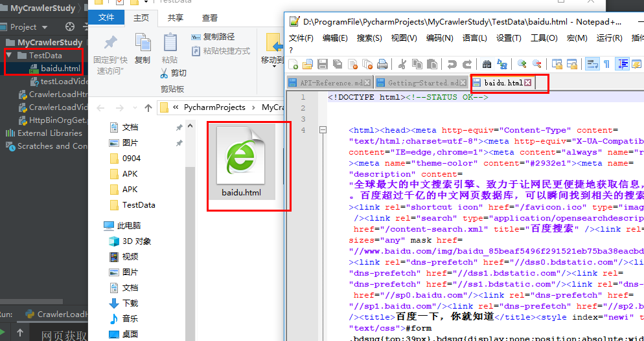Open the 视图(V) menu
Viewport: 644px width, 341px height.
pos(404,38)
